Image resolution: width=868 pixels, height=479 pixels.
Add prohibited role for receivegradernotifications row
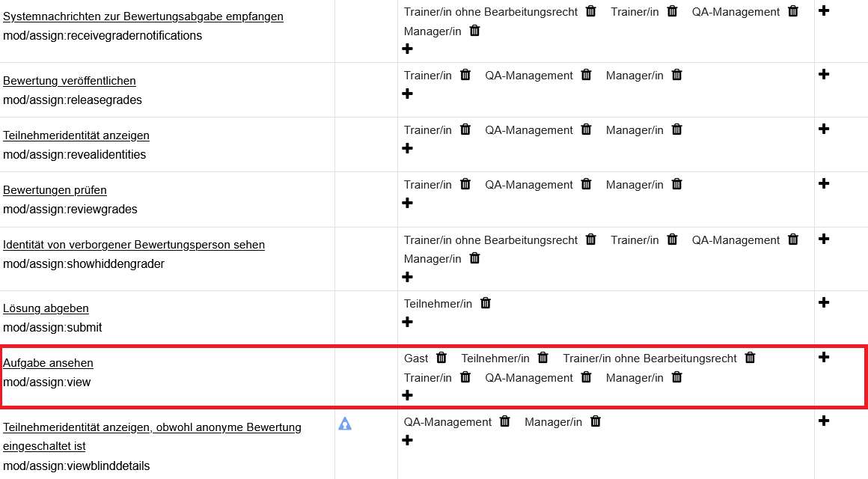(824, 10)
